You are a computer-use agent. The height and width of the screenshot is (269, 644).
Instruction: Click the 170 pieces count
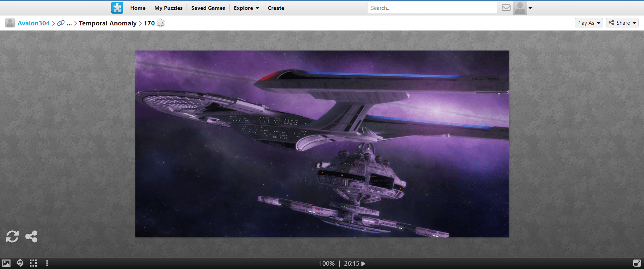point(149,23)
